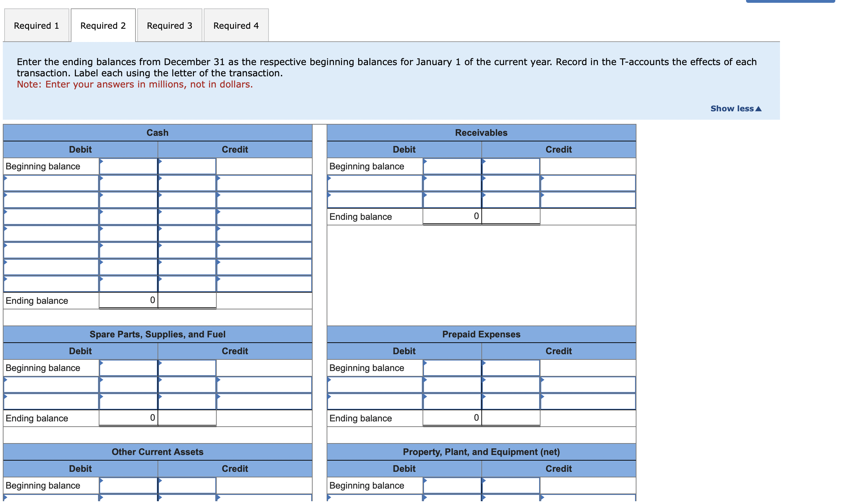Switch to the Required 3 tab

(x=169, y=26)
